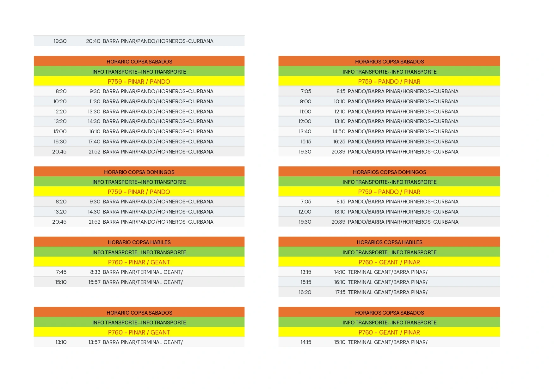This screenshot has height=392, width=555.
Task: Select the 12:20 departure time cell
Action: [x=60, y=112]
